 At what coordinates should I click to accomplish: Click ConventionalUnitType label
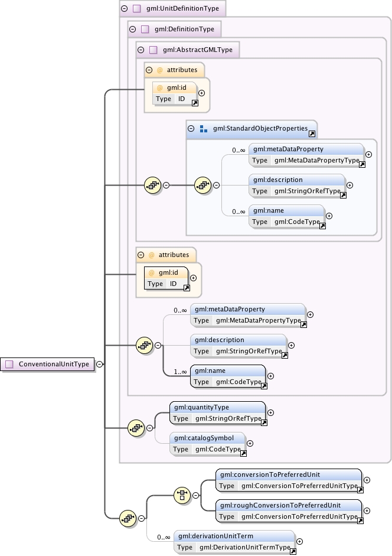(x=54, y=364)
